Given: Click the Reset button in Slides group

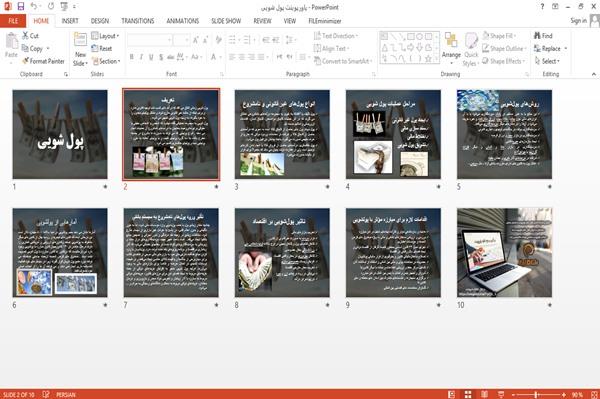Looking at the screenshot, I should [x=102, y=49].
